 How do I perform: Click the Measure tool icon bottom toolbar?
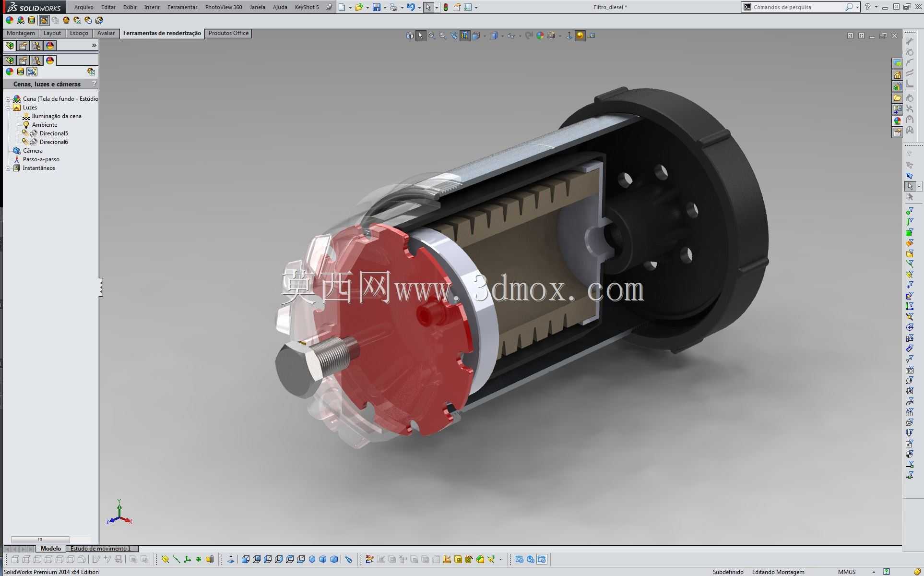(349, 559)
